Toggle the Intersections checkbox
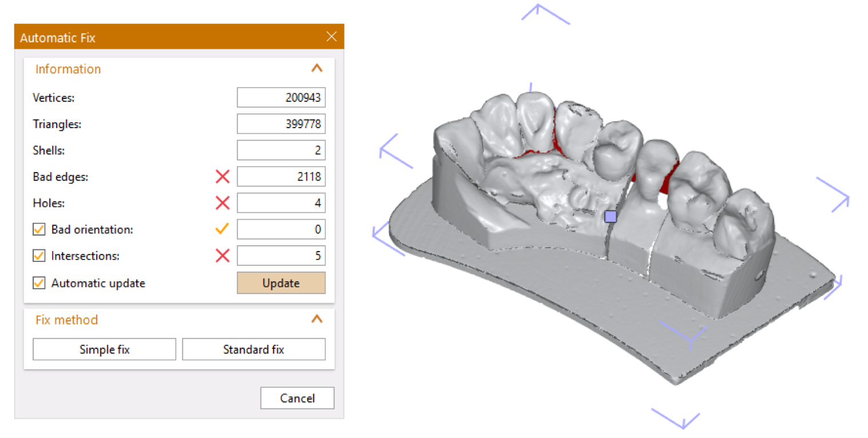Screen dimensions: 868x438 39,256
